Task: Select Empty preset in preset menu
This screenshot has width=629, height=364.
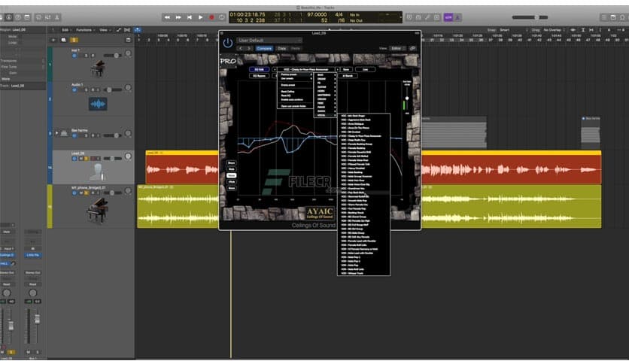Action: [x=295, y=85]
